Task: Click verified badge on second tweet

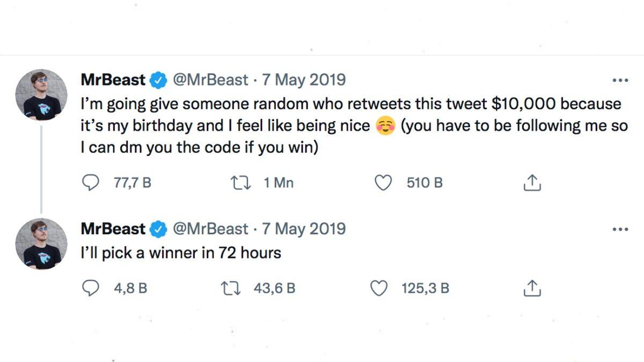Action: [158, 230]
